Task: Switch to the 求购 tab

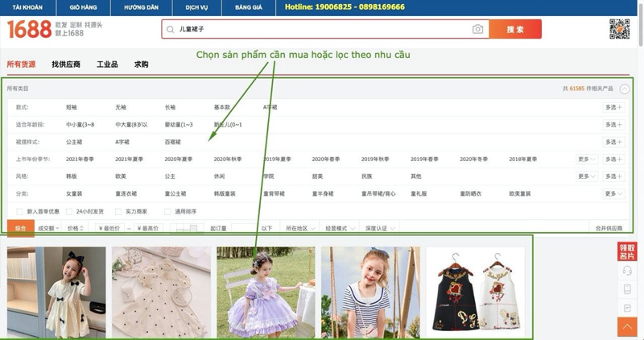Action: coord(142,64)
